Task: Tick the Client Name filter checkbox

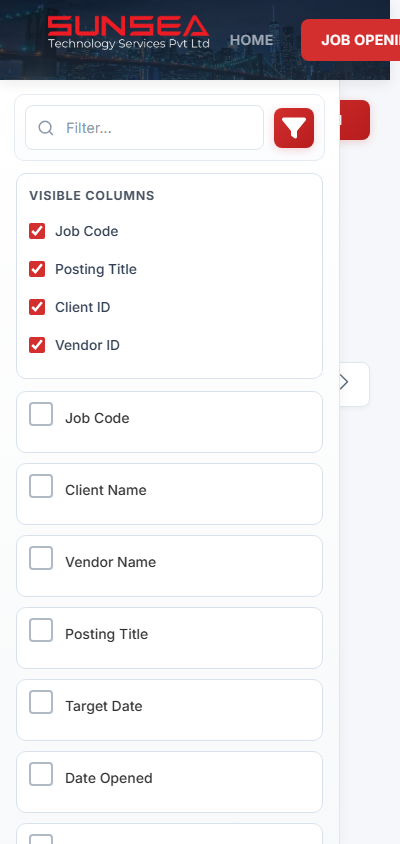Action: tap(41, 486)
